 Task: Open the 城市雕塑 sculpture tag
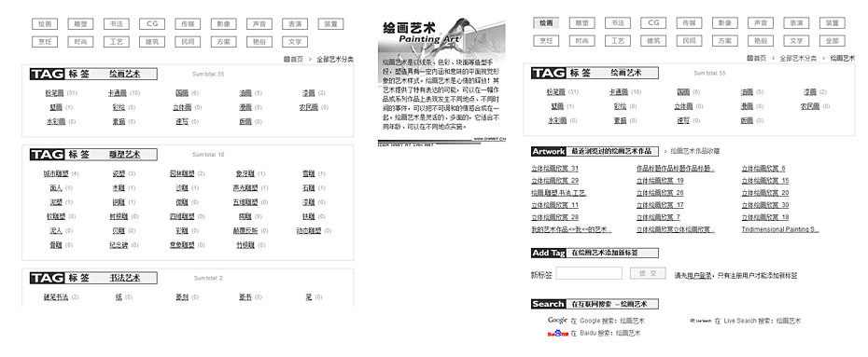tap(56, 173)
